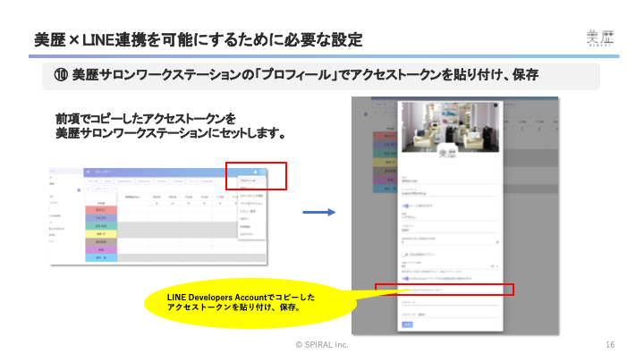This screenshot has height=362, width=644.
Task: Open the user account icon in header
Action: [262, 171]
